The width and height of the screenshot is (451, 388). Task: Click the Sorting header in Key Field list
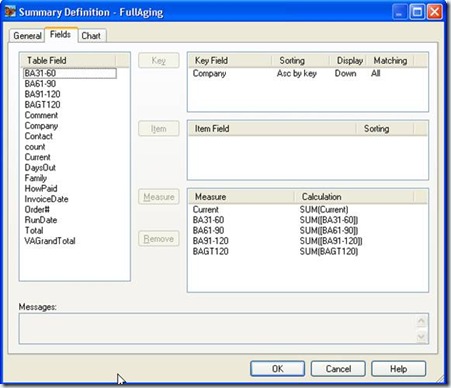point(301,60)
